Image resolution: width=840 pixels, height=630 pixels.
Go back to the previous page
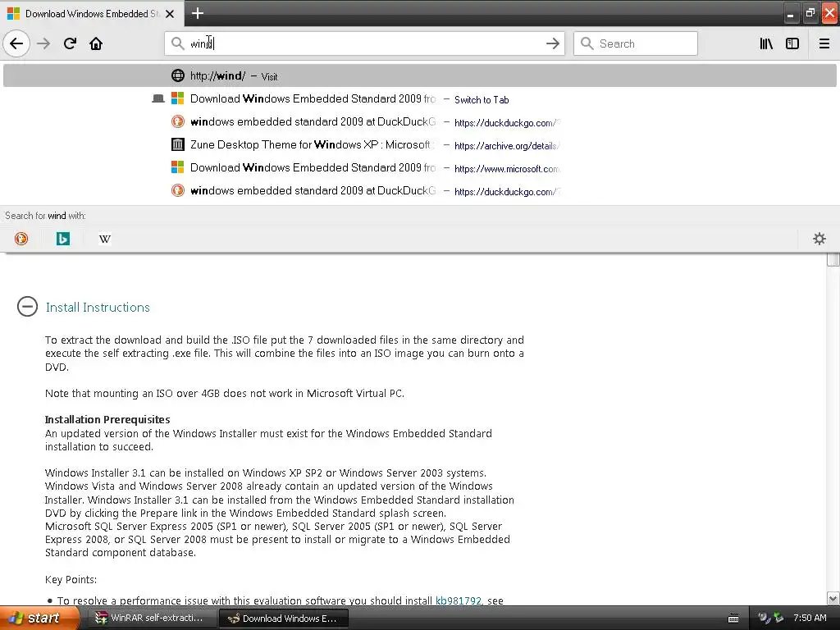16,43
